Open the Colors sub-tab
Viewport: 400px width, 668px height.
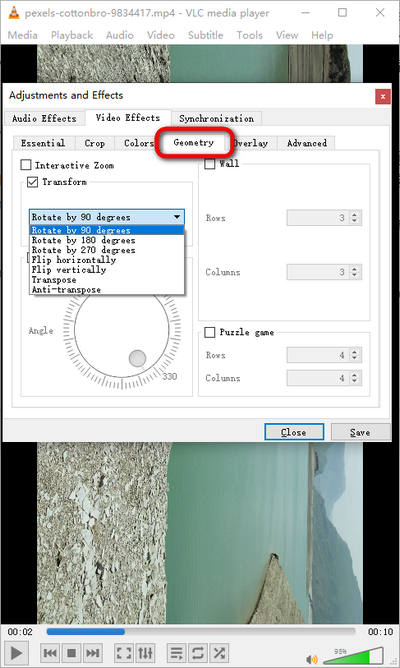coord(138,143)
